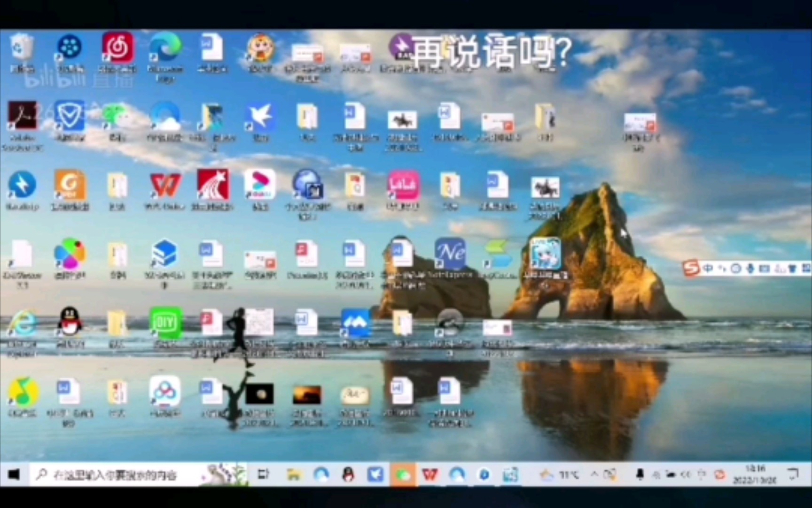
Task: Open soft keyboard from Sogou input toolbar
Action: [x=765, y=269]
